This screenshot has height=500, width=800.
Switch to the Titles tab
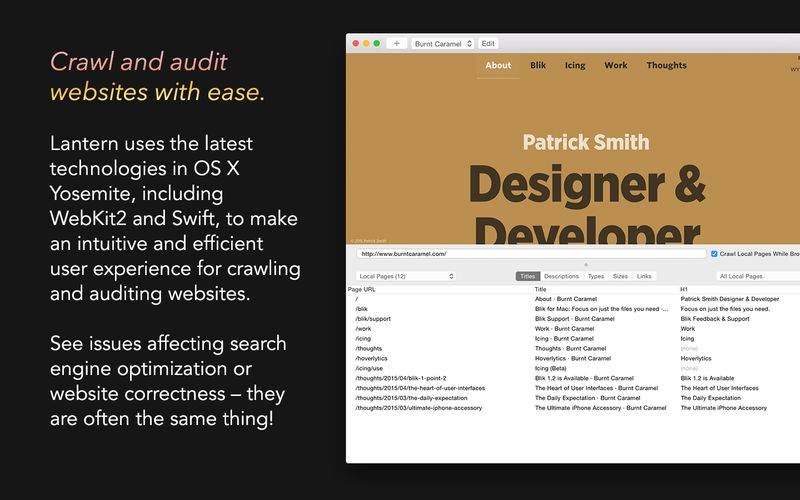[x=528, y=276]
